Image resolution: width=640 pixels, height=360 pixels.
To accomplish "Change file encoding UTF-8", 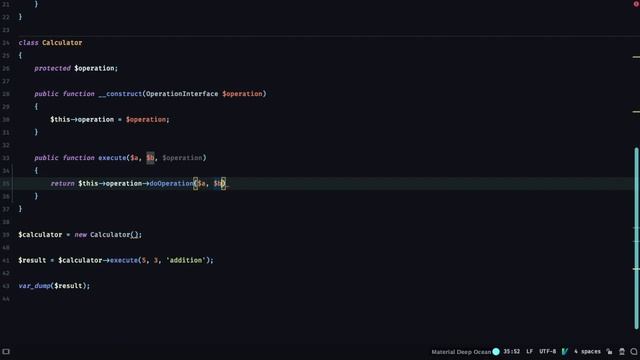I will tap(547, 351).
